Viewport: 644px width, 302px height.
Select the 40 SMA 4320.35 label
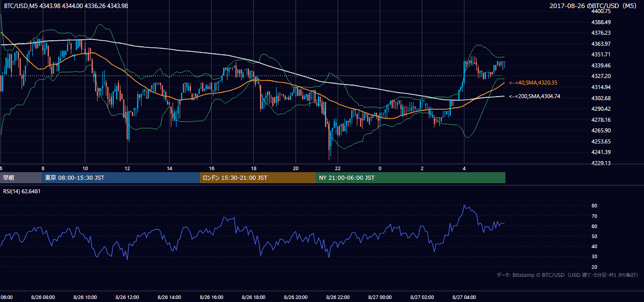(533, 83)
